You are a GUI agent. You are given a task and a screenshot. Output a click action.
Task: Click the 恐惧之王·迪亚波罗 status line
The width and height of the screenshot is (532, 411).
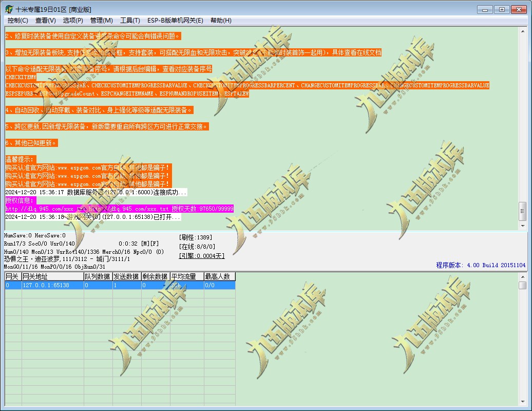[x=67, y=259]
